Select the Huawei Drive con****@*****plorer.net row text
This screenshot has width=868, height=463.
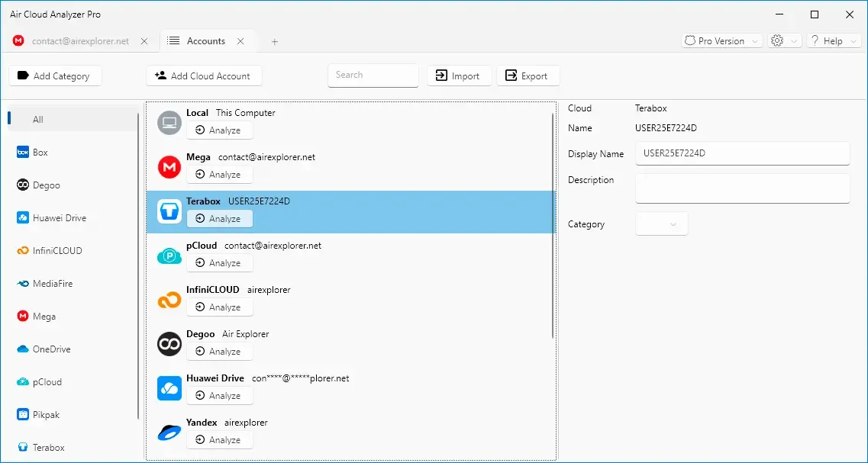tap(268, 378)
